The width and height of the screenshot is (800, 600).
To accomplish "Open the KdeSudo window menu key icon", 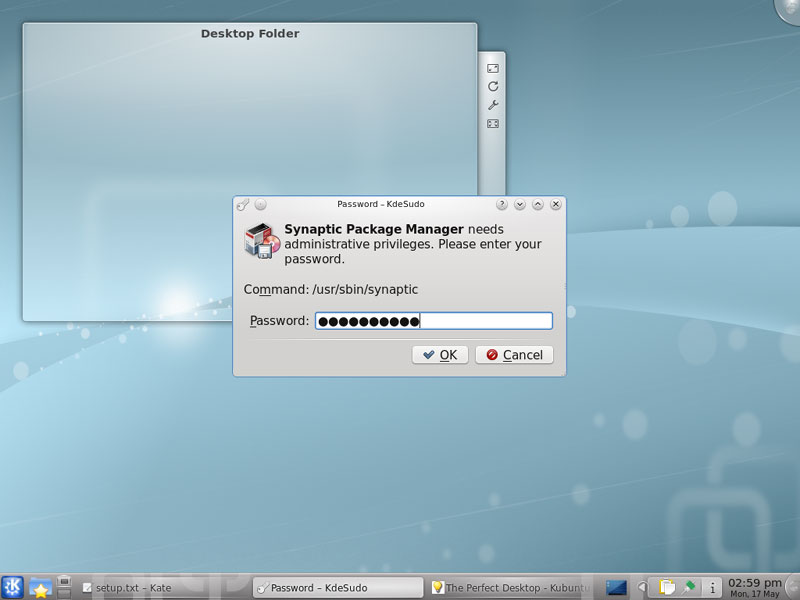I will click(x=242, y=204).
